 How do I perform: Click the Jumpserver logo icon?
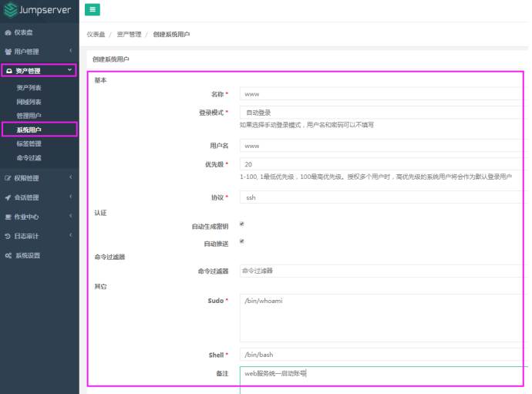pos(10,9)
